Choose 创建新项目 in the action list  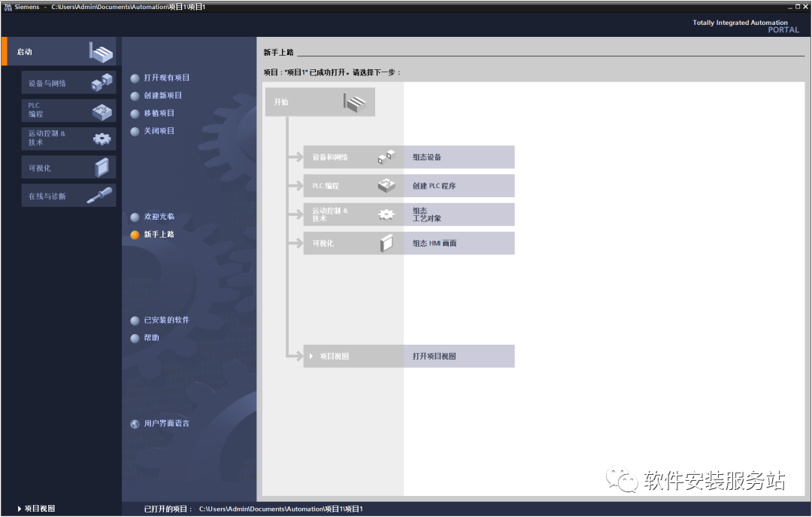coord(162,96)
